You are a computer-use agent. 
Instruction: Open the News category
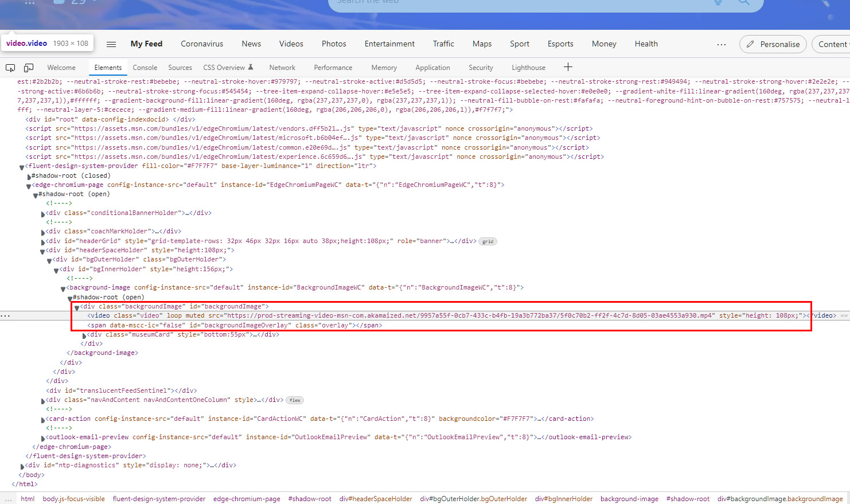[x=251, y=44]
